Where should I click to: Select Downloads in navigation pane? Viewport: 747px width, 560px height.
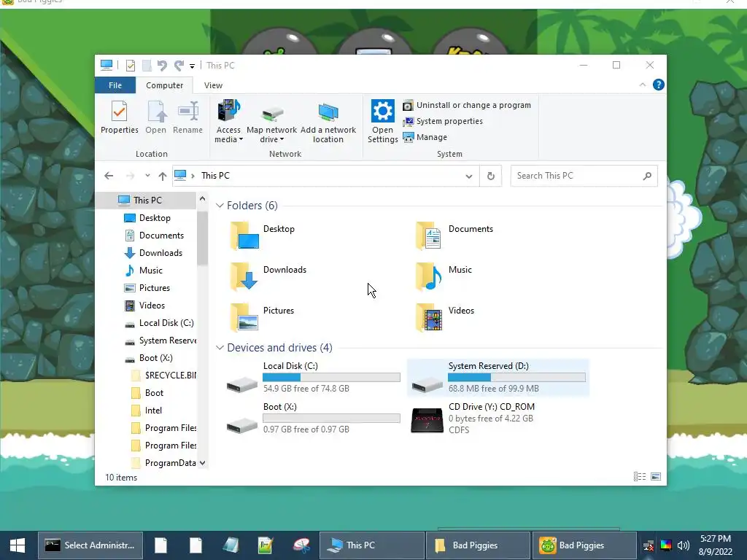tap(160, 253)
